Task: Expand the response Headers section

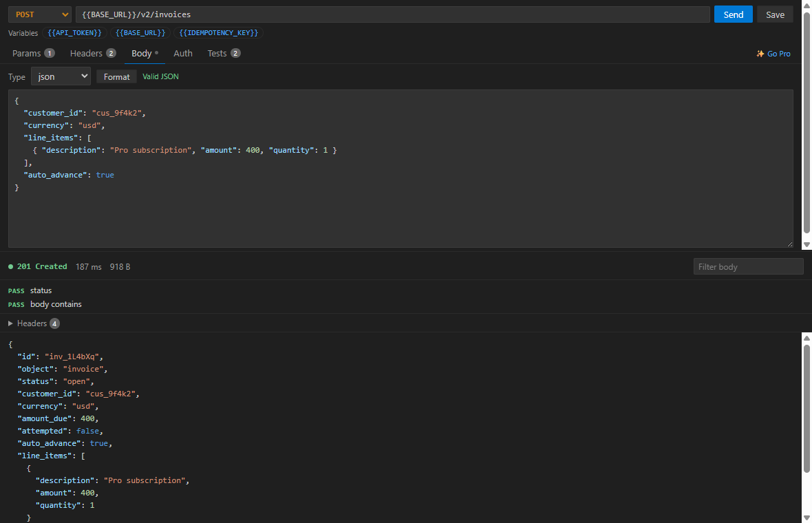Action: tap(34, 323)
